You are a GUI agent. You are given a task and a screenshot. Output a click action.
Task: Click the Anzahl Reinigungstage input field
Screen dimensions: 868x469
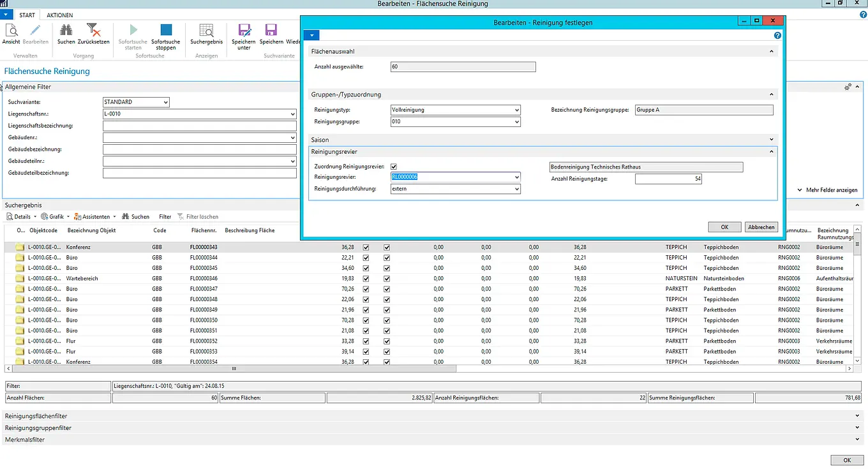pos(668,179)
